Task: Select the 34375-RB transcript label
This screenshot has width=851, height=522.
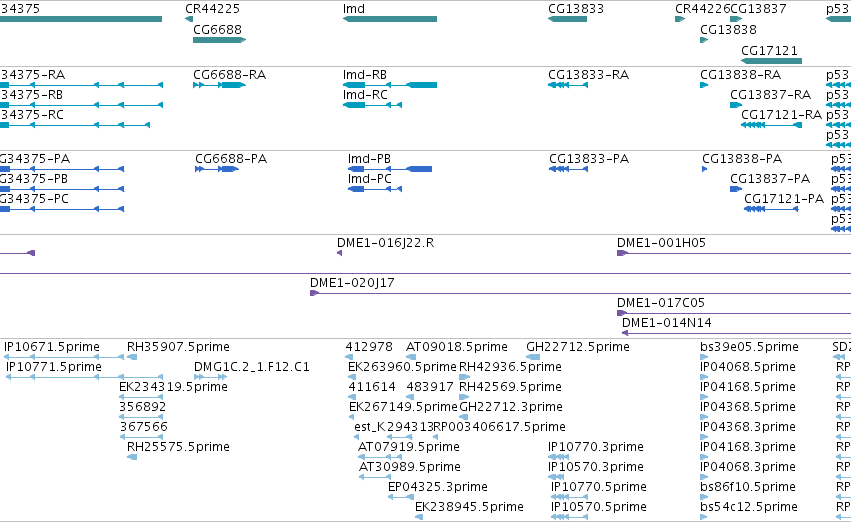Action: [x=31, y=94]
